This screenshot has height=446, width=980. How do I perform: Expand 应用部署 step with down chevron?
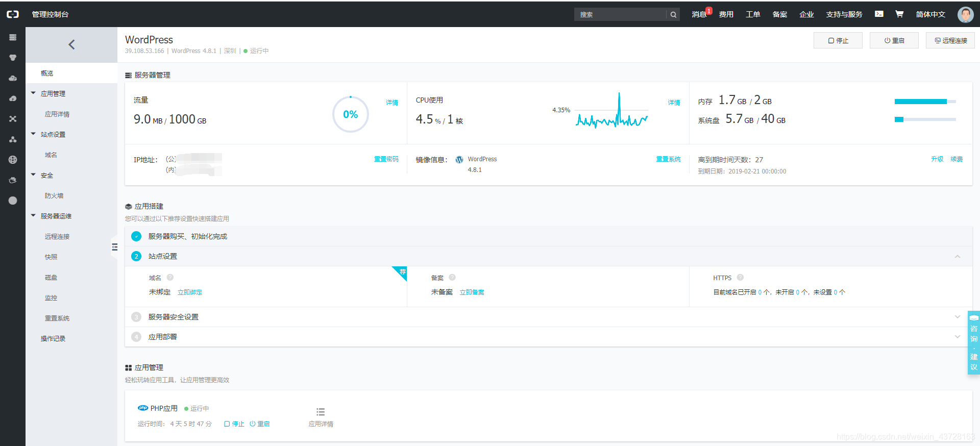pos(958,337)
